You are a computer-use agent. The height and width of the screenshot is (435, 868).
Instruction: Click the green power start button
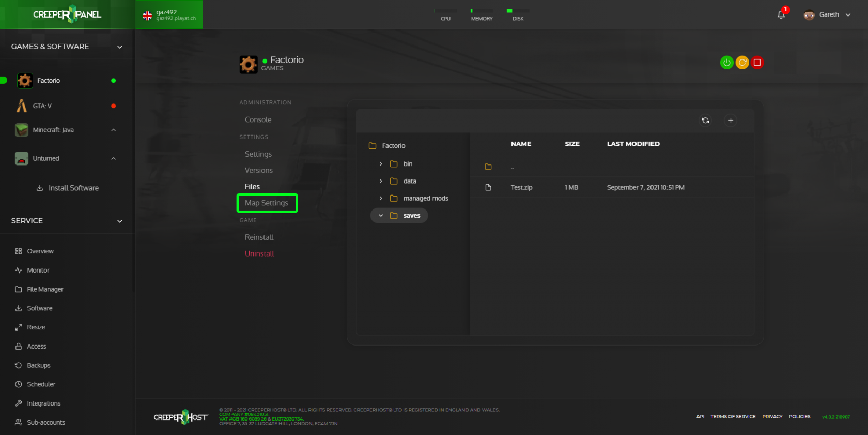[x=726, y=63]
